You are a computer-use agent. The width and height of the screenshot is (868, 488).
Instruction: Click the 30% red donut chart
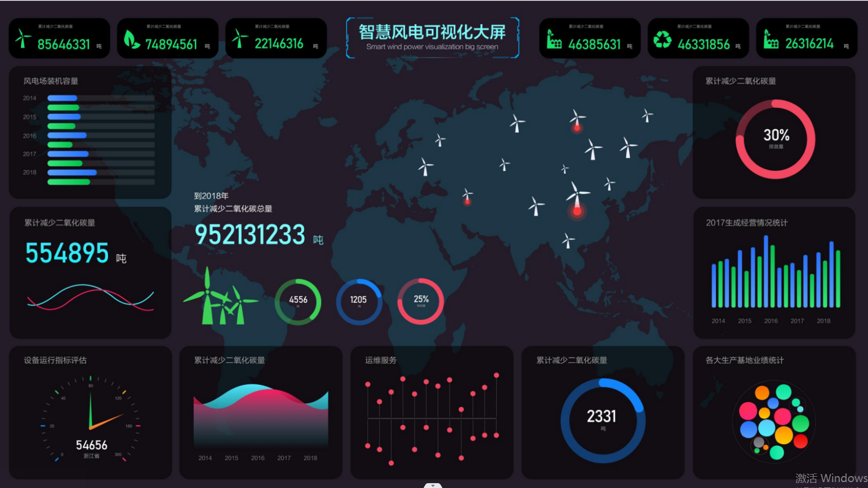click(x=776, y=139)
